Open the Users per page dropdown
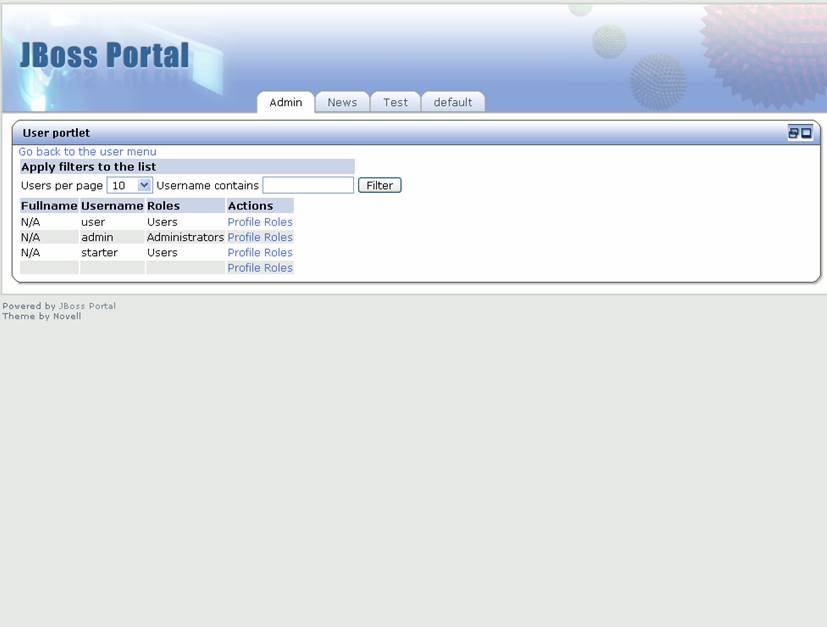This screenshot has height=627, width=827. click(130, 185)
